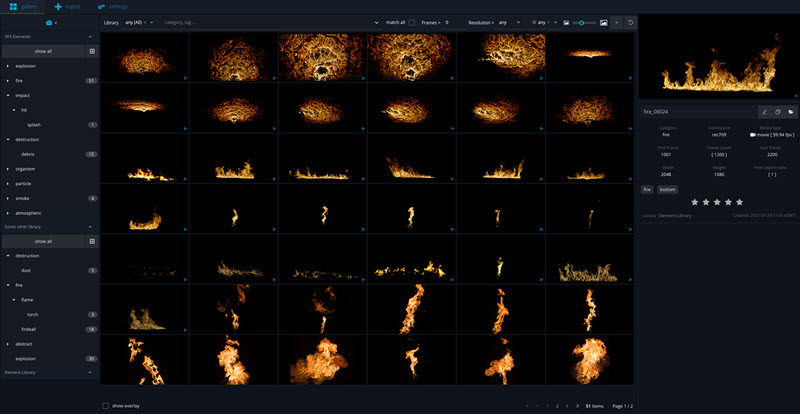Click the gallery grid icon

13,7
